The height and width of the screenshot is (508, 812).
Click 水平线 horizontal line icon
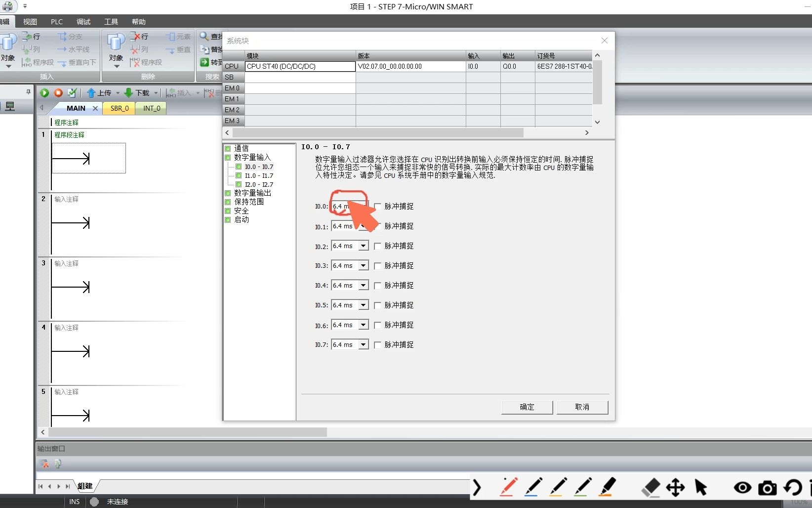coord(73,49)
